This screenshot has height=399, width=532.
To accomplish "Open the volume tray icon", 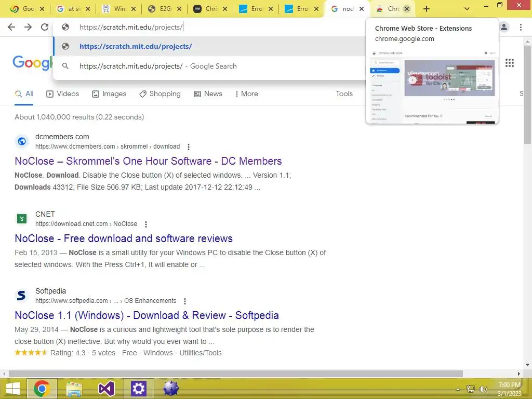I will click(x=483, y=389).
